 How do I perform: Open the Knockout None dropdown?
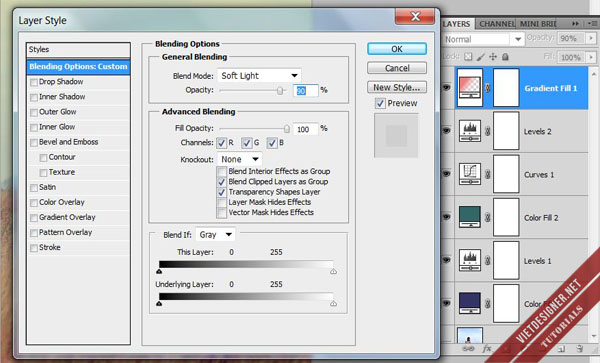click(x=240, y=159)
